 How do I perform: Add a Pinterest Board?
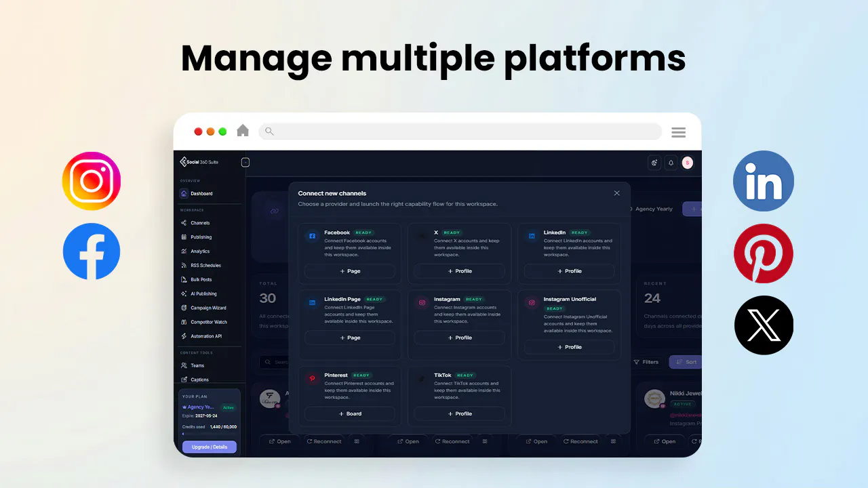pos(350,413)
